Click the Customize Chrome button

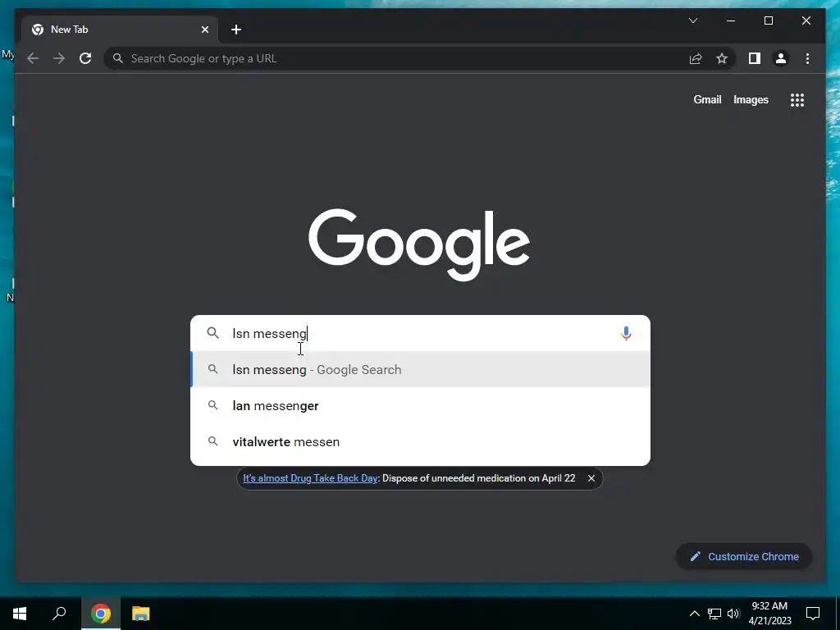point(744,557)
